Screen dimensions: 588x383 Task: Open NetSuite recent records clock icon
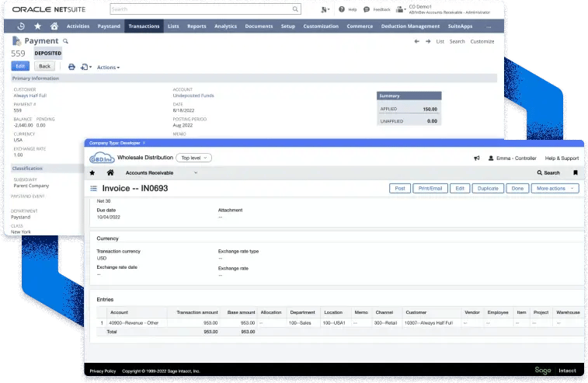(x=21, y=26)
